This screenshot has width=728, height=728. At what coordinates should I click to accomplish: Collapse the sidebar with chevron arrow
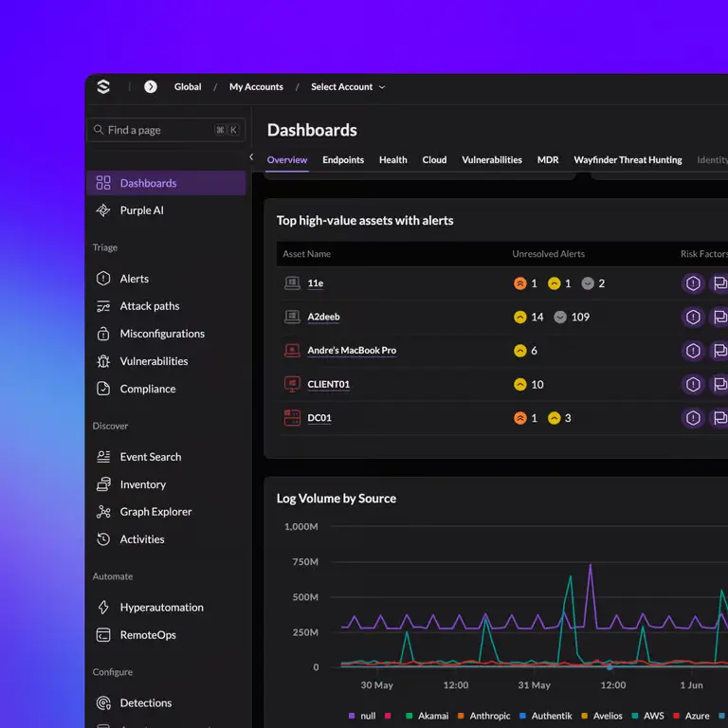click(251, 157)
